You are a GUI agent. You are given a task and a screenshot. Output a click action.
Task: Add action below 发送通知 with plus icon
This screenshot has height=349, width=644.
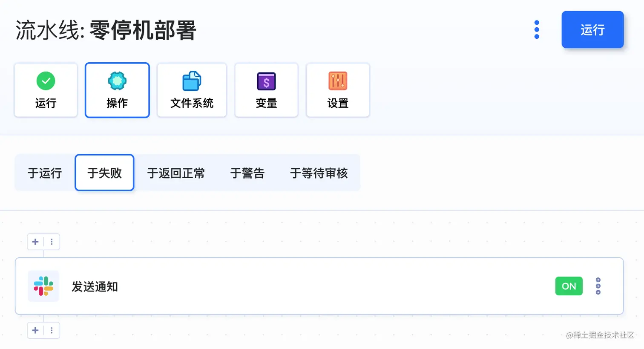(35, 330)
